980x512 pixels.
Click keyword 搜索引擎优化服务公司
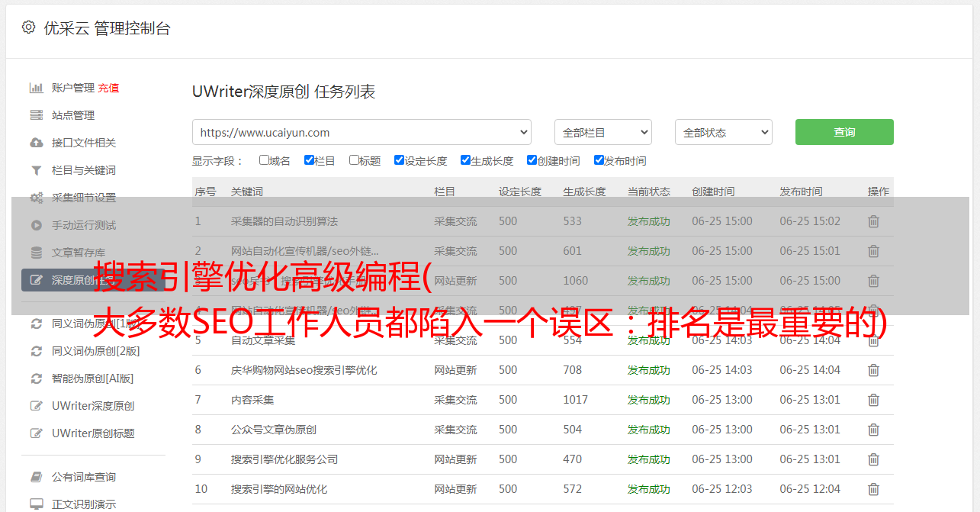tap(284, 459)
